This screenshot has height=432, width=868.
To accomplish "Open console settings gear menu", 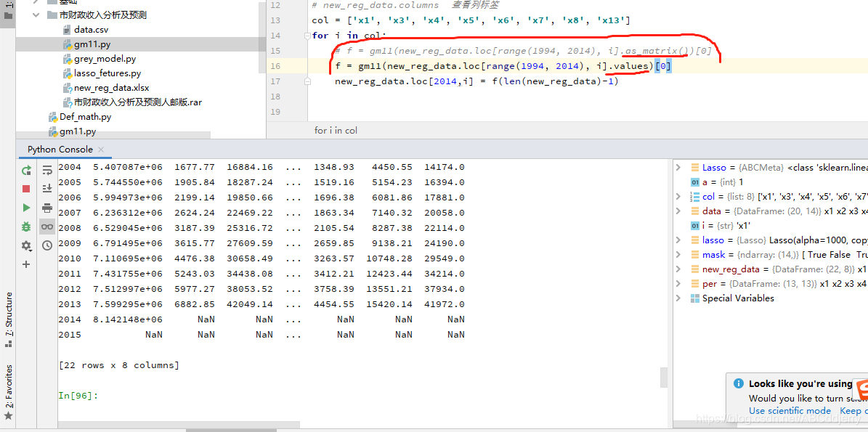I will click(x=26, y=245).
